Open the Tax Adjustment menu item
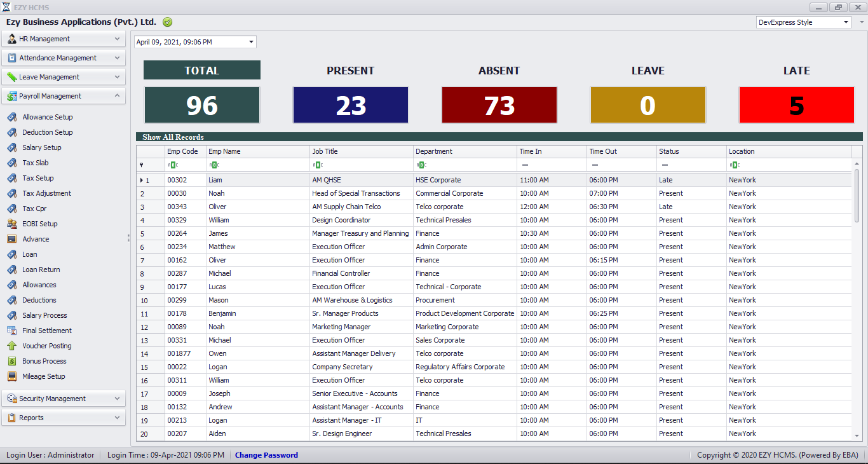 click(x=46, y=193)
